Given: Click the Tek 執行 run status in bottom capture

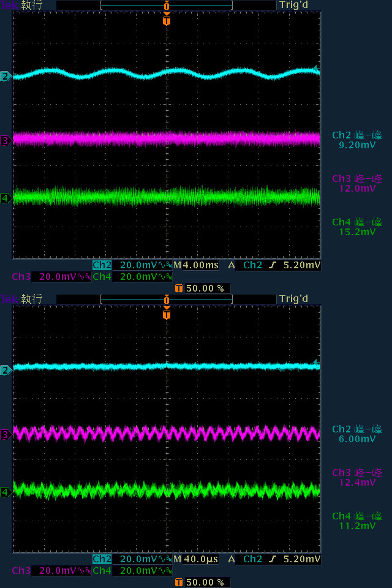Looking at the screenshot, I should [22, 299].
